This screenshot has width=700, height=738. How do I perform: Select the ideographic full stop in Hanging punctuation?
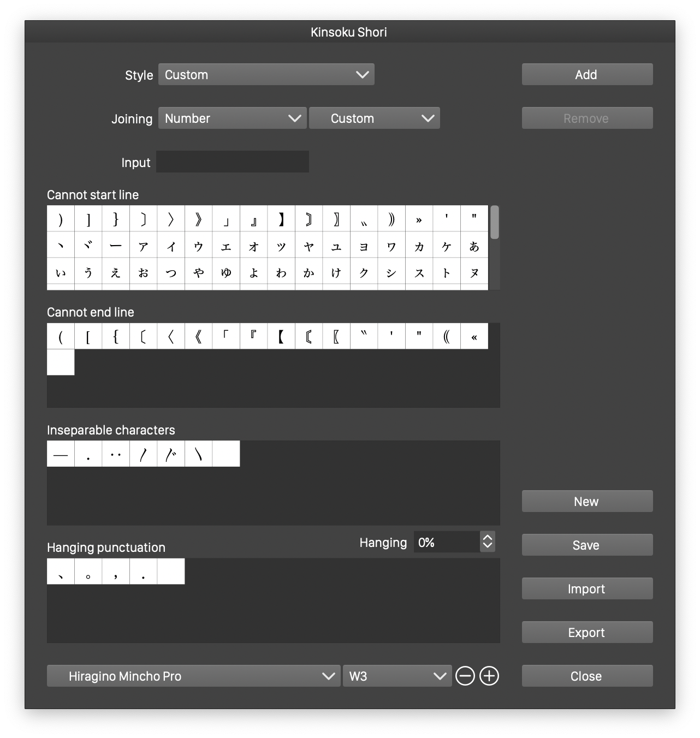pyautogui.click(x=88, y=572)
